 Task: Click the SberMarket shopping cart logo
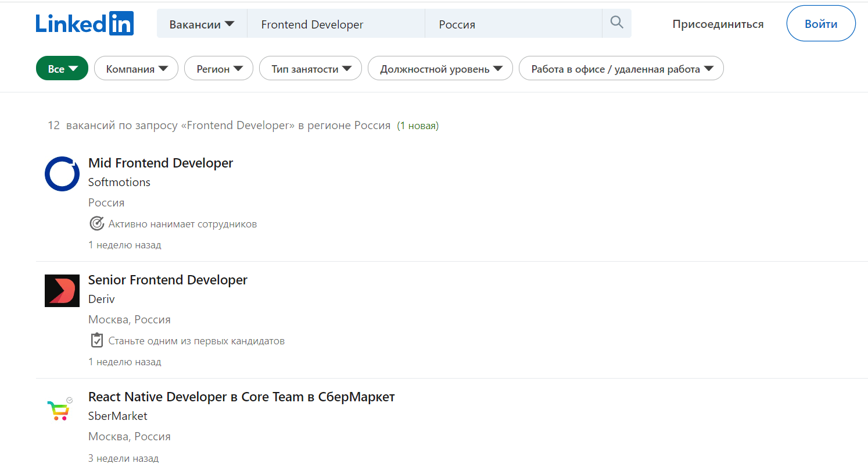[59, 410]
